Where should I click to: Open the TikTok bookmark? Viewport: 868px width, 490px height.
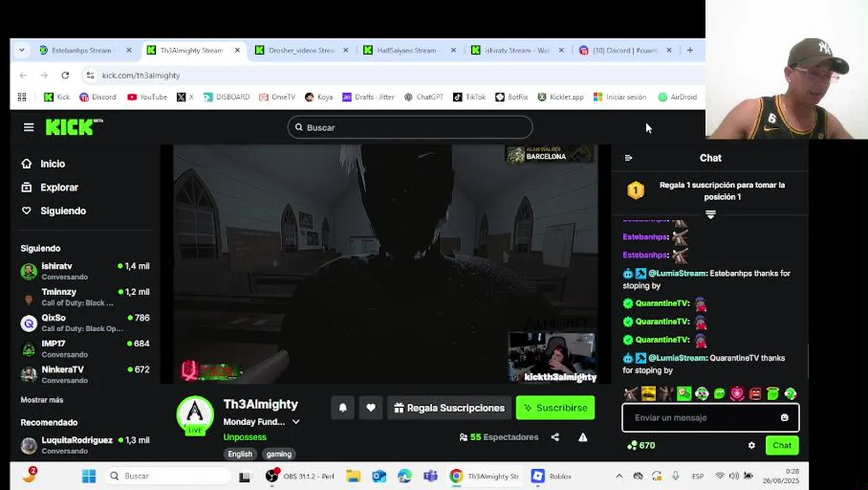pos(469,97)
